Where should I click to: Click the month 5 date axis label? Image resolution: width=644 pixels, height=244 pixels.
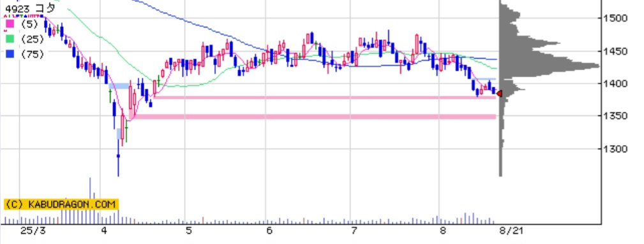click(x=188, y=231)
